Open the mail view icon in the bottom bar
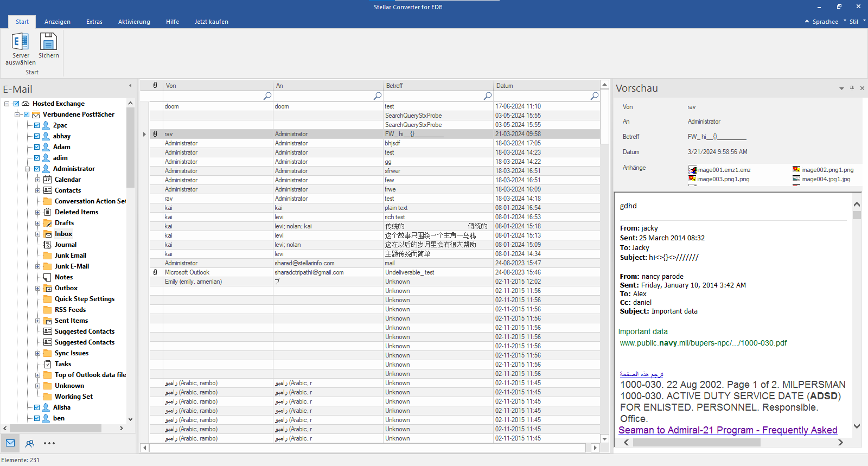The width and height of the screenshot is (868, 466). pos(10,443)
